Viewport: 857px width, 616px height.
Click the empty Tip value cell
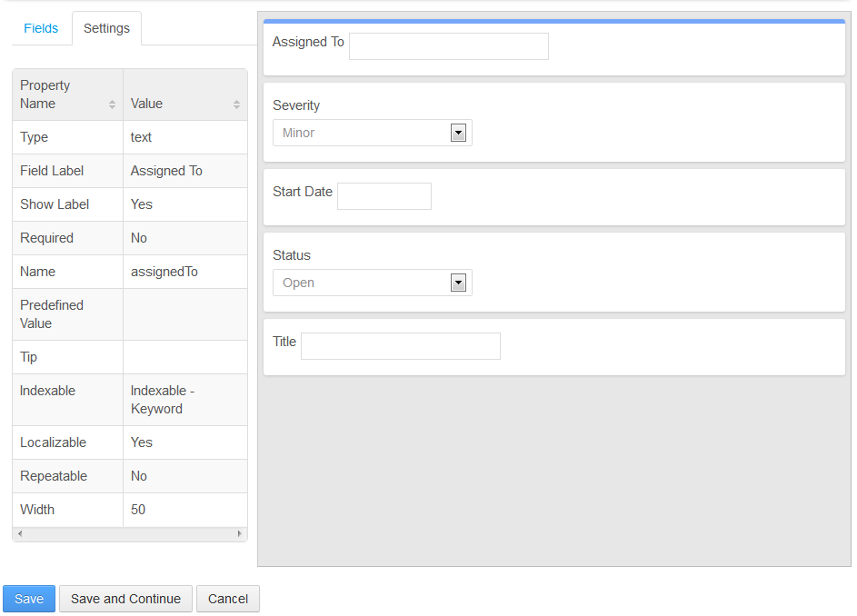[x=185, y=357]
